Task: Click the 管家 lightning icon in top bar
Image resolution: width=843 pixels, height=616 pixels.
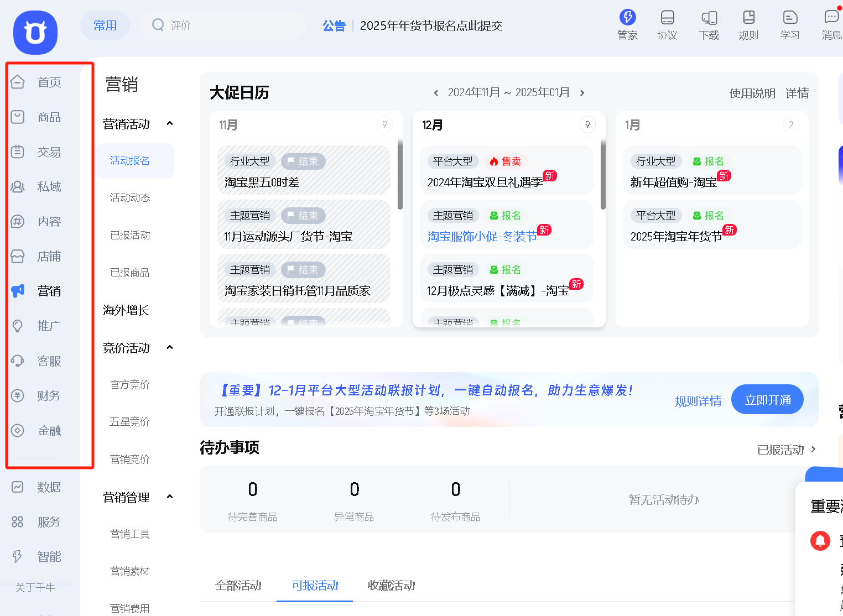Action: pos(627,17)
